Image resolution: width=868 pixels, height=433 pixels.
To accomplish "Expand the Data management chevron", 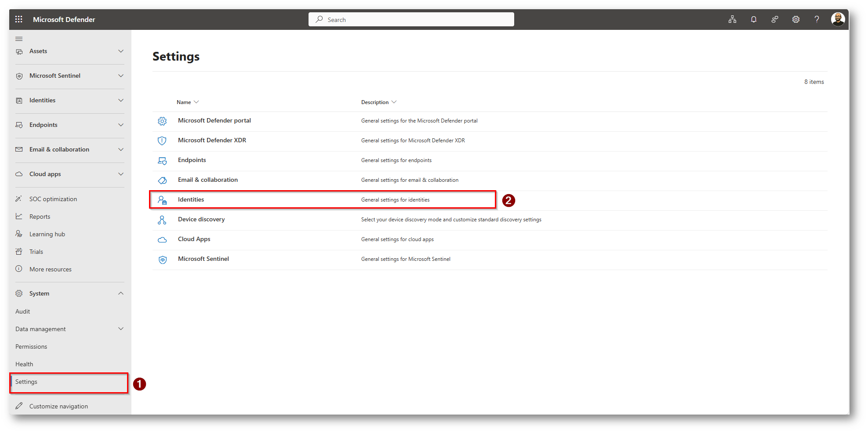I will coord(121,328).
